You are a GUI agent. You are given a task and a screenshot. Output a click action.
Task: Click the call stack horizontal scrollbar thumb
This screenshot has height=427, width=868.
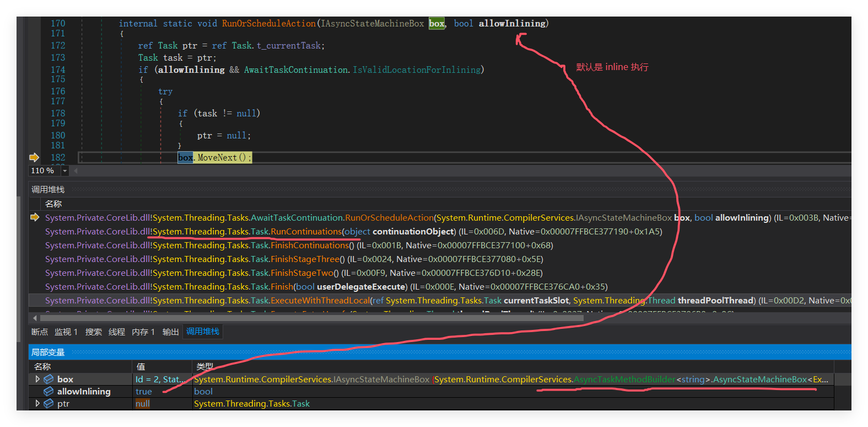331,318
